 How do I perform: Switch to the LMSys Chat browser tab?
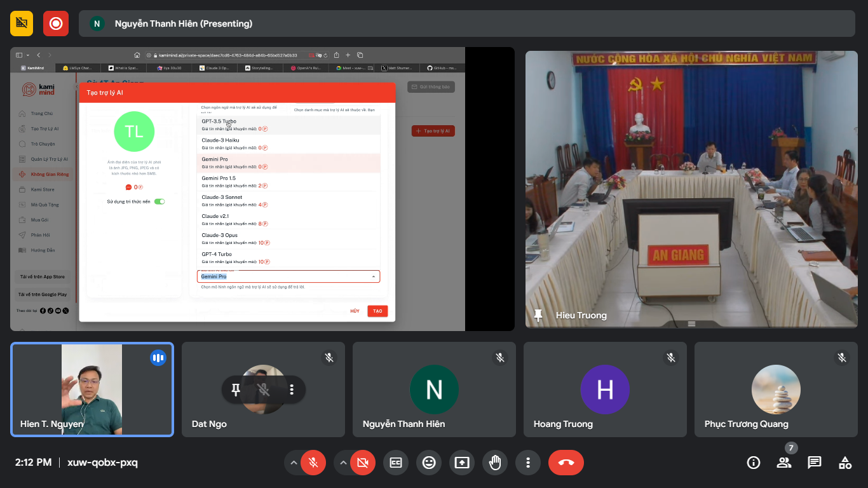click(78, 68)
